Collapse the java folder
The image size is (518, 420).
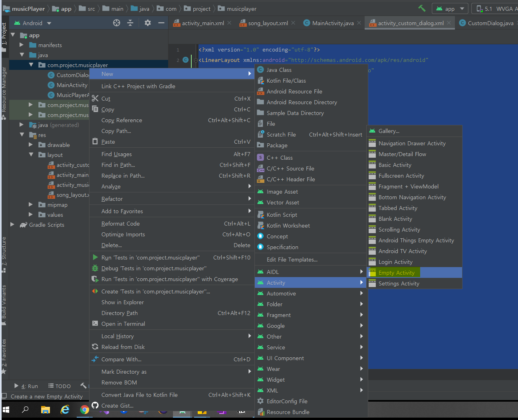click(x=22, y=55)
